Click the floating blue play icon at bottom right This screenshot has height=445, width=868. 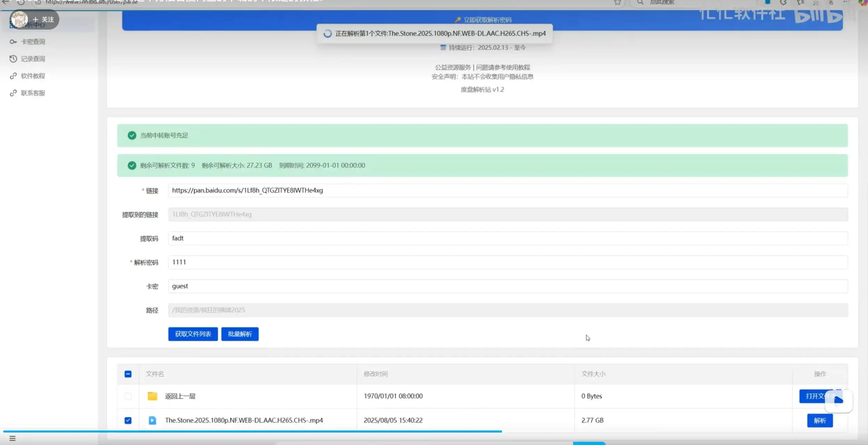pos(838,400)
